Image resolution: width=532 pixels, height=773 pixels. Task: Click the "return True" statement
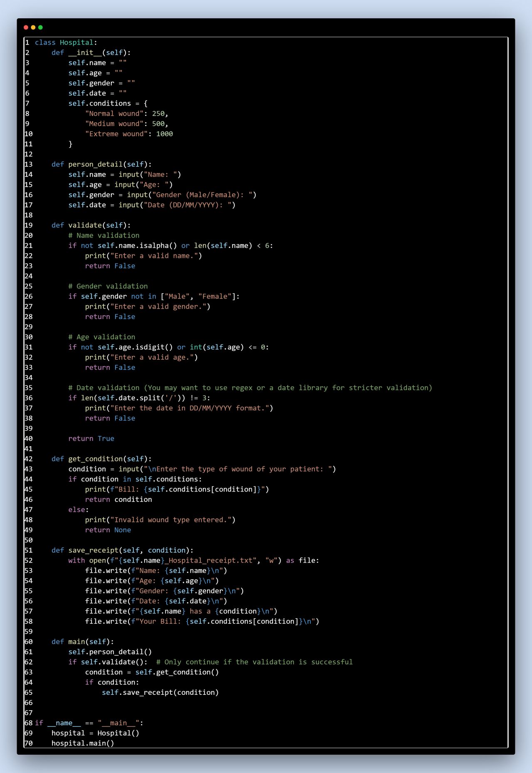click(x=91, y=439)
